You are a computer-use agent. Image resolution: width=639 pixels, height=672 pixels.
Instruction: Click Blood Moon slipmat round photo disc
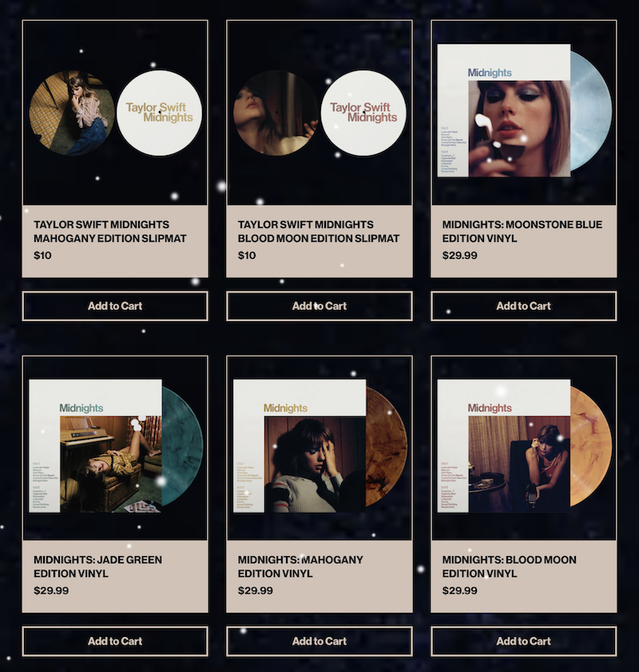tap(276, 113)
